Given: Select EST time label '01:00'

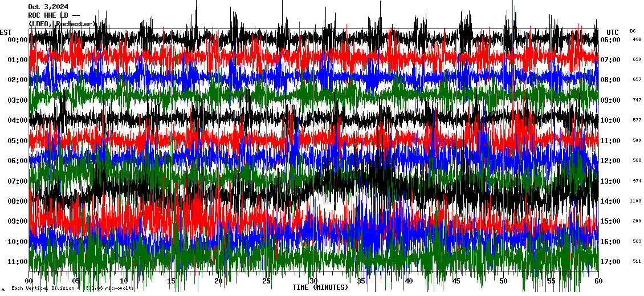Looking at the screenshot, I should pyautogui.click(x=18, y=60).
